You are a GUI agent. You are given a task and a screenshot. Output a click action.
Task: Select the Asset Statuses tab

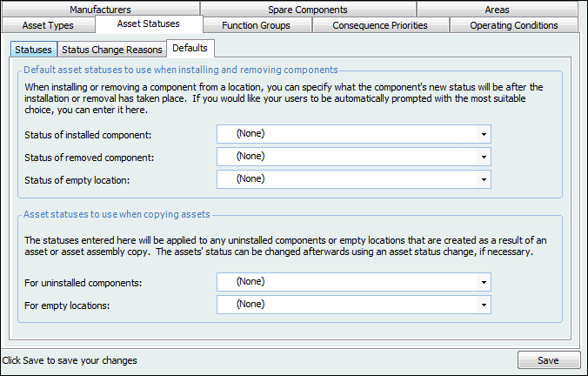click(147, 24)
